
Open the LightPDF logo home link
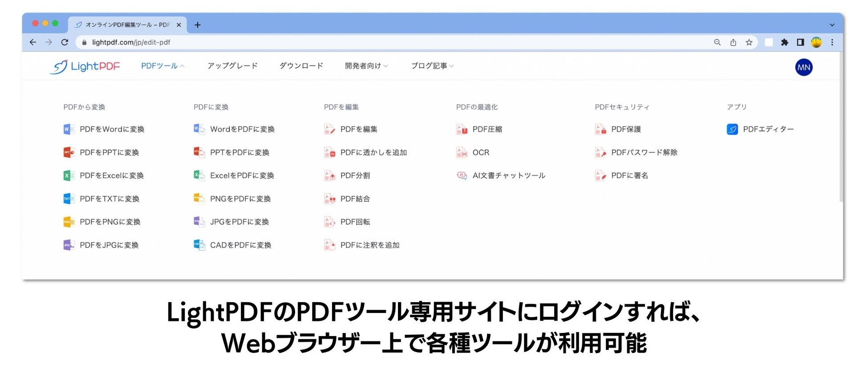[85, 66]
